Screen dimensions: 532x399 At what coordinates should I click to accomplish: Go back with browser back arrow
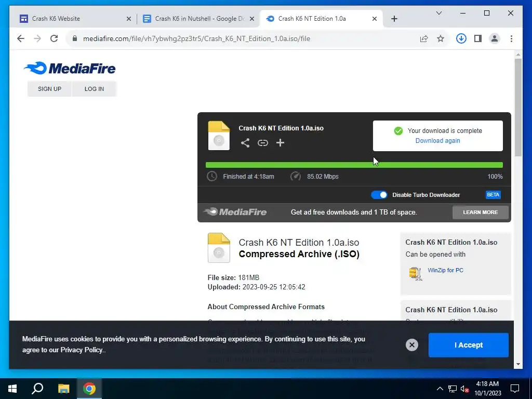click(21, 38)
